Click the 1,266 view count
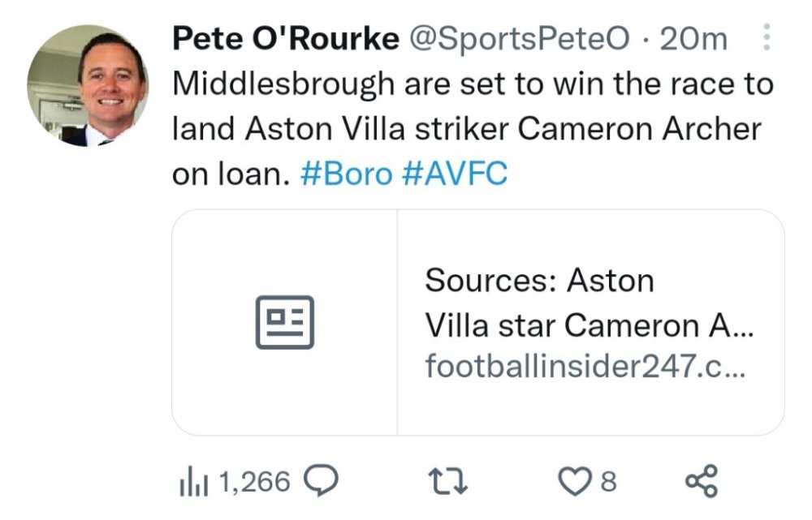The image size is (812, 520). click(254, 483)
